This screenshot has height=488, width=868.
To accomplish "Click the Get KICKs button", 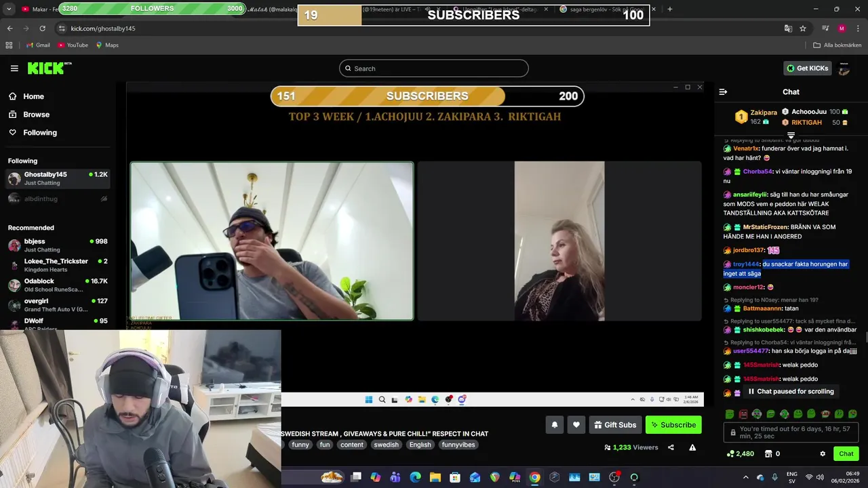I will pos(807,68).
